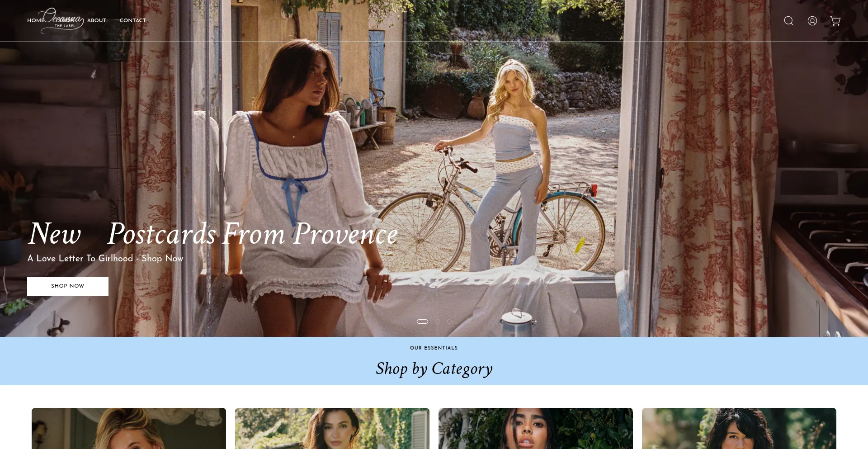
Task: Open the third category thumbnail image
Action: [x=536, y=428]
